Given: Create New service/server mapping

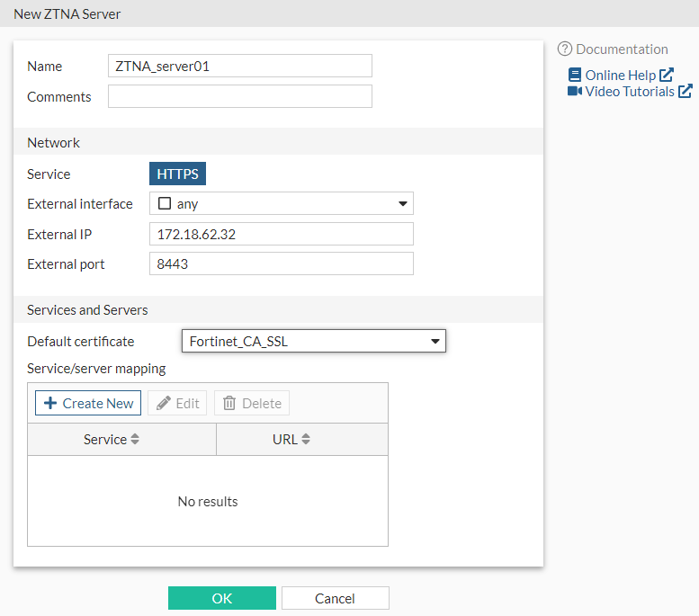Looking at the screenshot, I should pos(88,404).
